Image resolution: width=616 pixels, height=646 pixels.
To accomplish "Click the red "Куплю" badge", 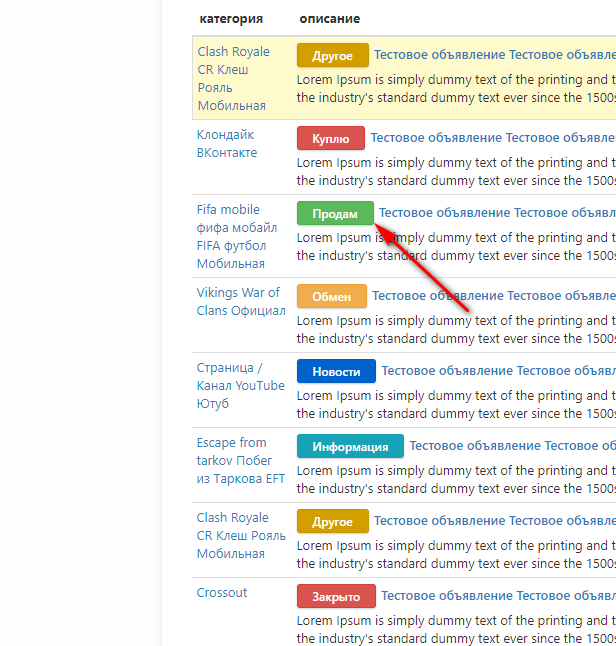I will 330,138.
